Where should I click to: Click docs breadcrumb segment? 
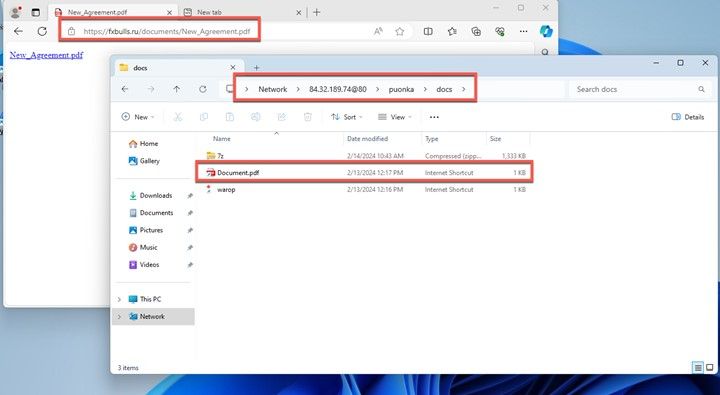tap(444, 89)
